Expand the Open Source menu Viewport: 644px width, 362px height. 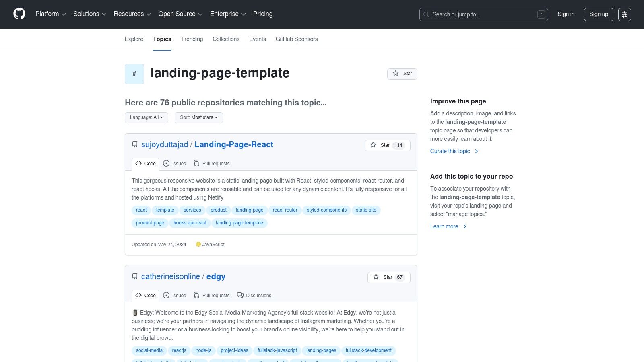pyautogui.click(x=180, y=14)
